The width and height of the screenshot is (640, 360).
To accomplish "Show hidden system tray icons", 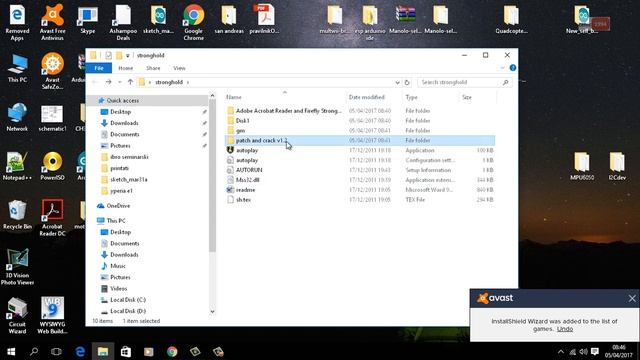I will pyautogui.click(x=561, y=351).
